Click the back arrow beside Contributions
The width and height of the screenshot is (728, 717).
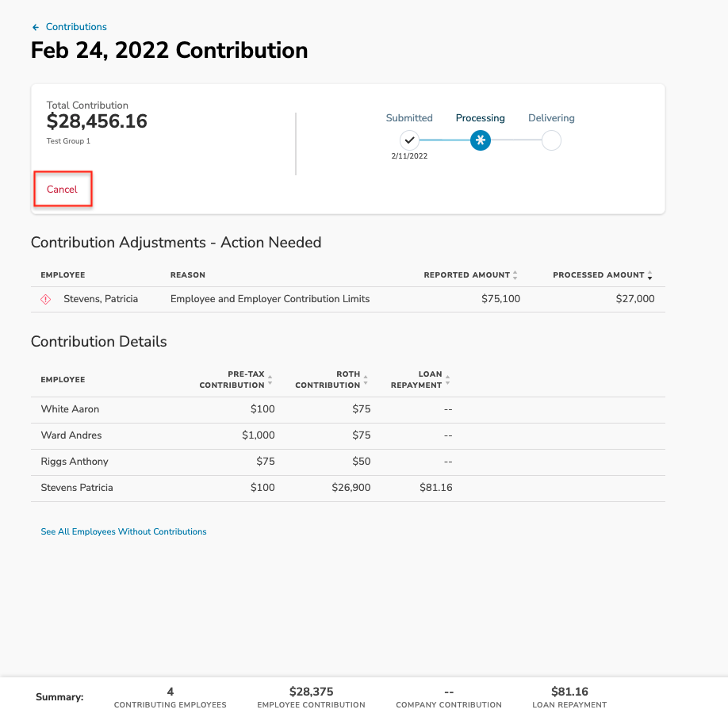(36, 28)
